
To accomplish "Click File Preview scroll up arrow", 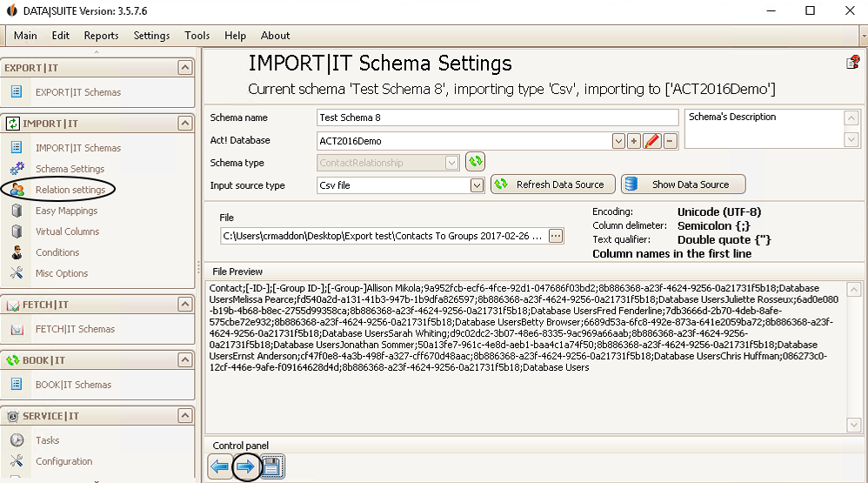I will (853, 290).
